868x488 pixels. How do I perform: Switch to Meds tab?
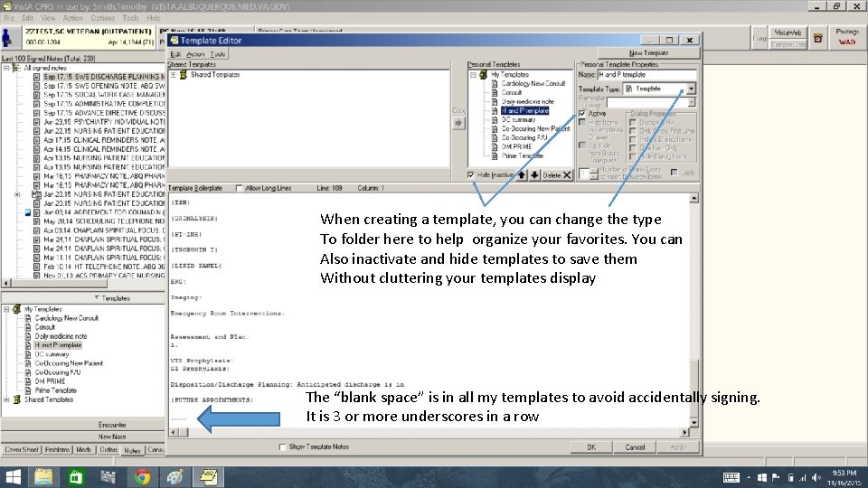coord(83,450)
